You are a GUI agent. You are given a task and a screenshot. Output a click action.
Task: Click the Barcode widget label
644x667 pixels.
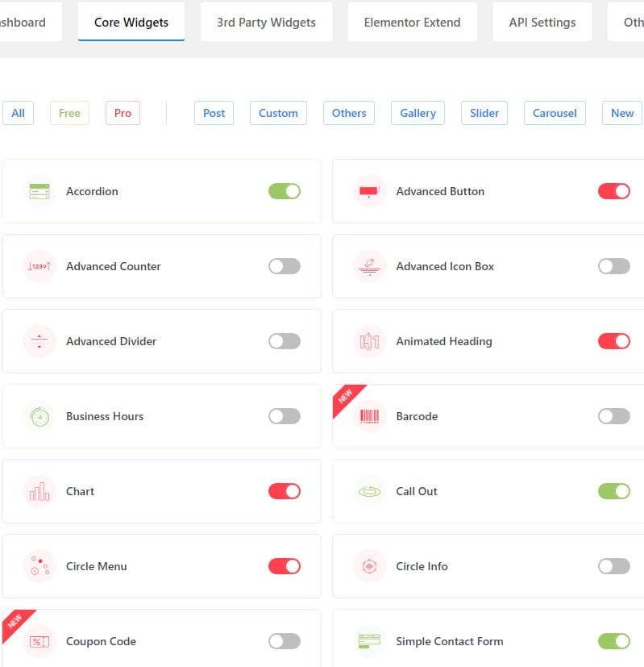pyautogui.click(x=417, y=416)
